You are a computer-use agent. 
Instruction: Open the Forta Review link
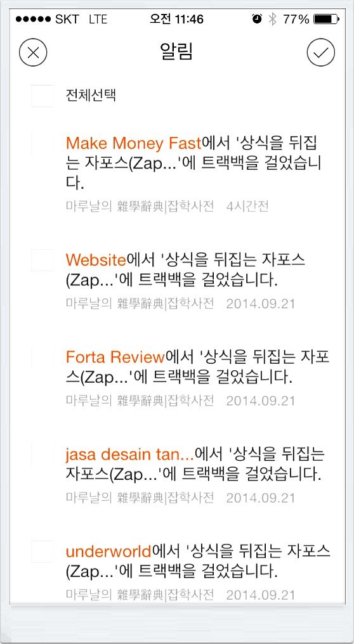click(115, 357)
